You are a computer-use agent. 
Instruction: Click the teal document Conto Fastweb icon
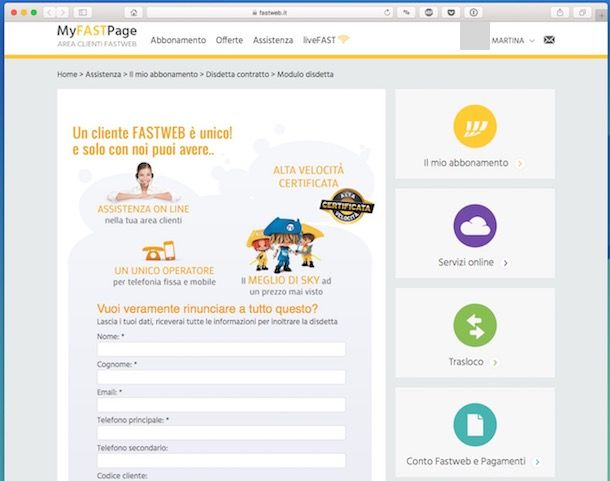tap(475, 425)
